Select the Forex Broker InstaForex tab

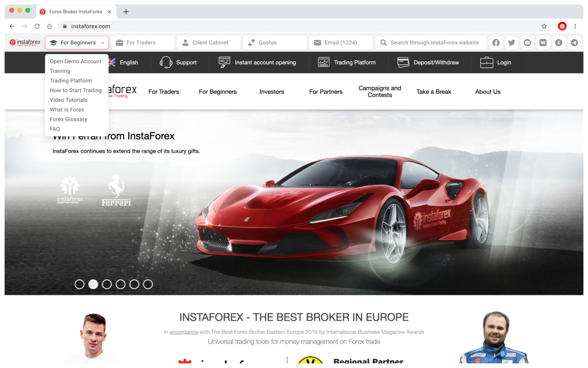(x=76, y=11)
